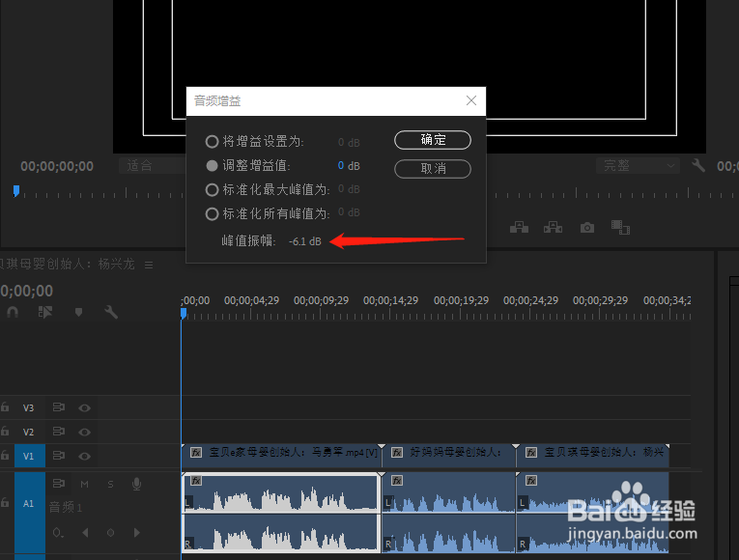Select the V3 track label

[29, 407]
